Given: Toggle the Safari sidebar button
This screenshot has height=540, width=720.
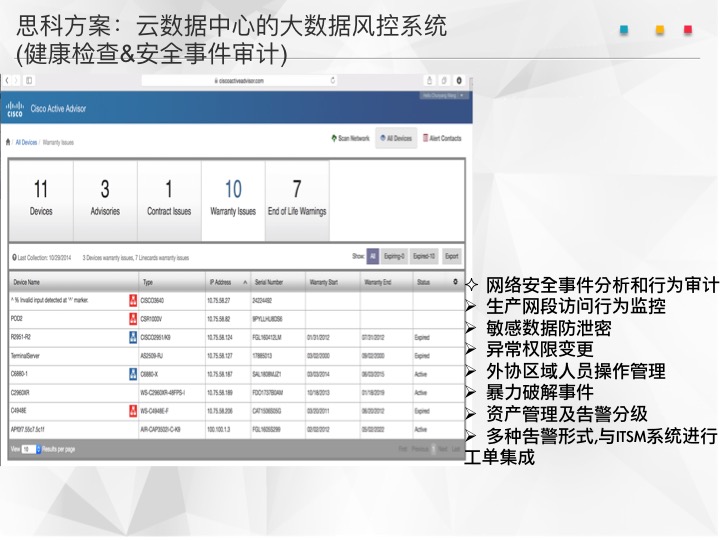Looking at the screenshot, I should (x=29, y=80).
